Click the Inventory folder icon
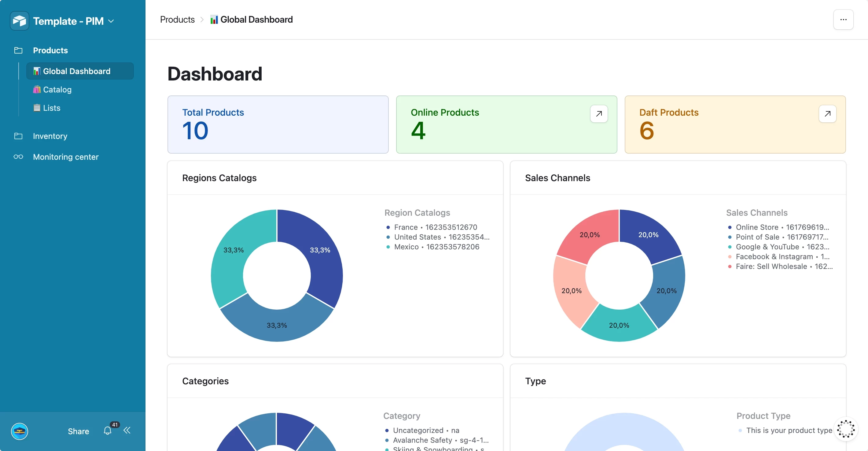Viewport: 868px width, 451px height. (18, 136)
